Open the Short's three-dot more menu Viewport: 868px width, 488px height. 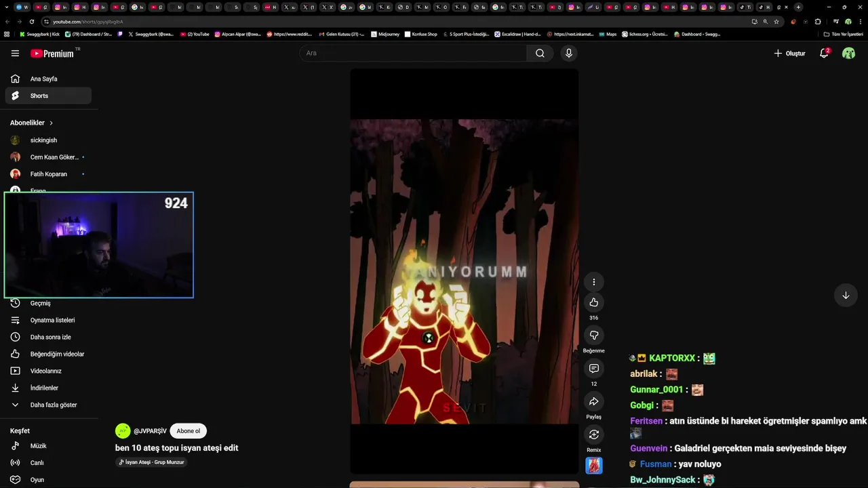pos(594,282)
